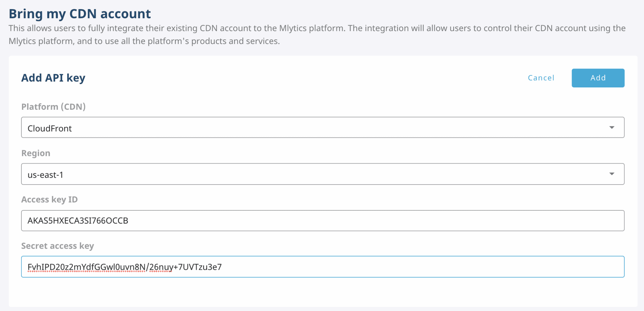Click the 'Bring my CDN account' title

[80, 14]
